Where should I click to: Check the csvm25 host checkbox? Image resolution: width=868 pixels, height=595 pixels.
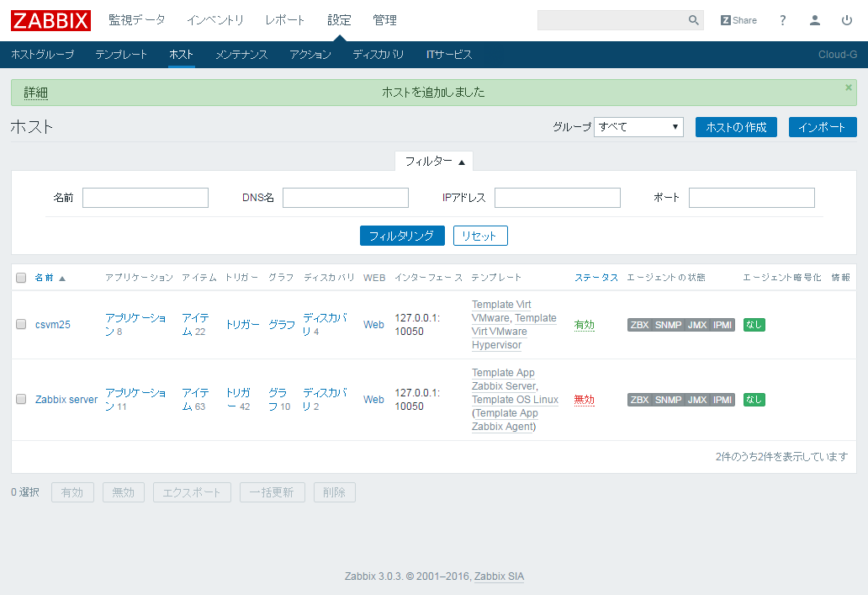coord(21,324)
